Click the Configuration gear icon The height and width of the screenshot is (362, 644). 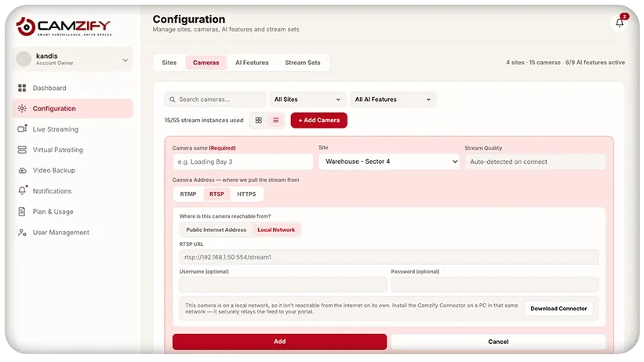(x=22, y=108)
